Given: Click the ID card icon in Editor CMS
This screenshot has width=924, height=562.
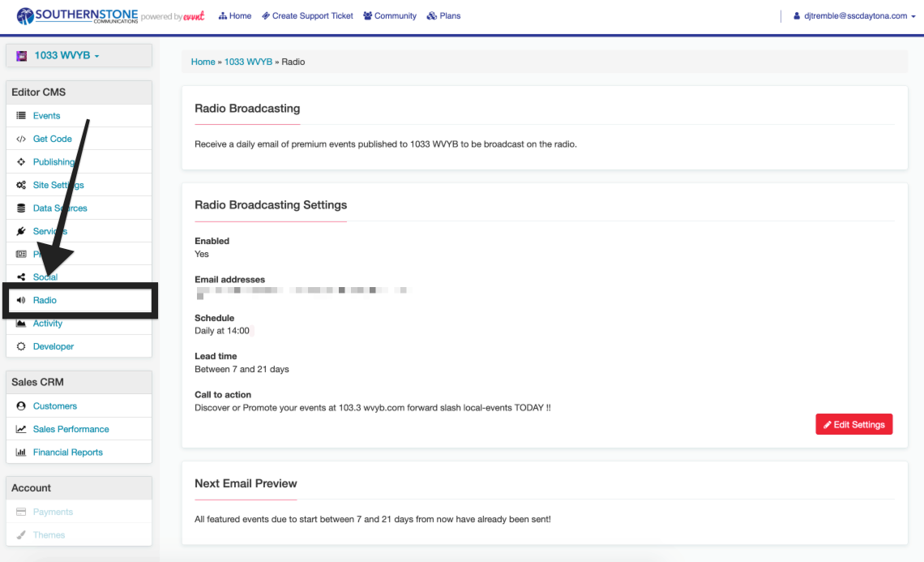Looking at the screenshot, I should (x=21, y=254).
